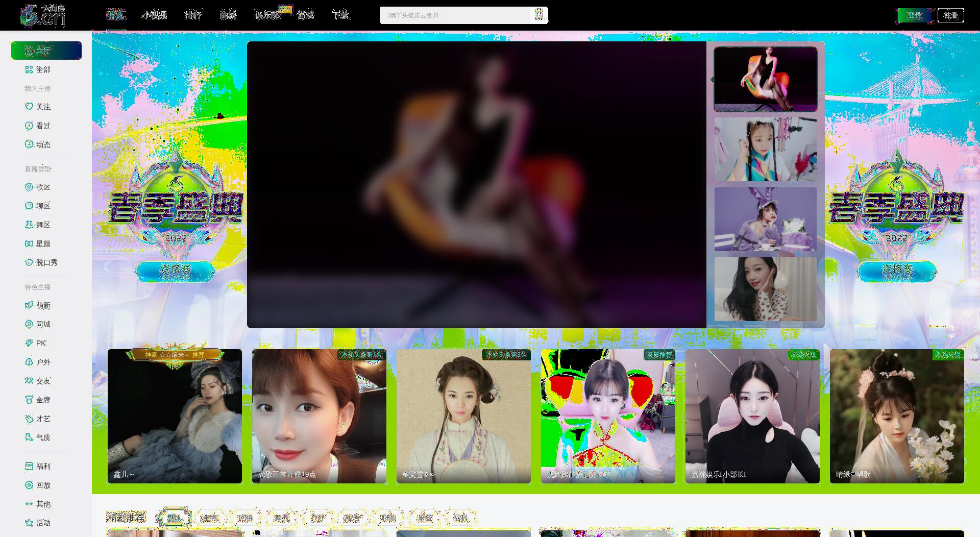Open 鑫儿~ streamer card
Image resolution: width=980 pixels, height=537 pixels.
click(175, 416)
